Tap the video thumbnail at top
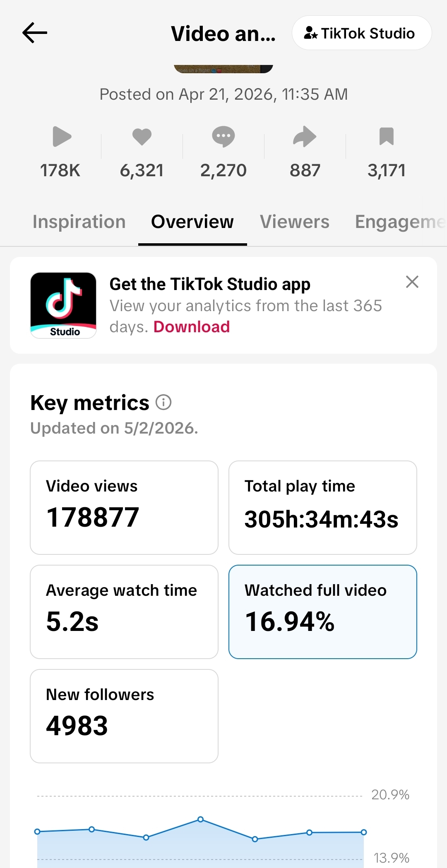This screenshot has width=447, height=868. 223,69
